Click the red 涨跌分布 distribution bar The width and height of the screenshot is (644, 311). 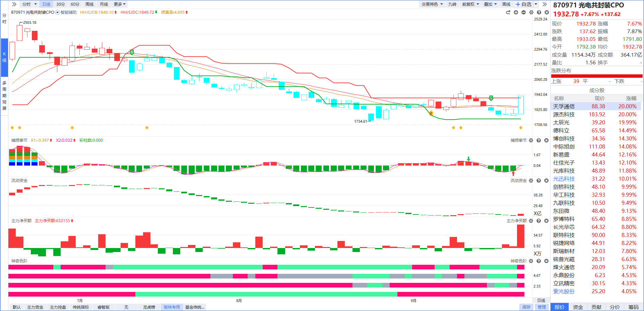[x=597, y=76]
